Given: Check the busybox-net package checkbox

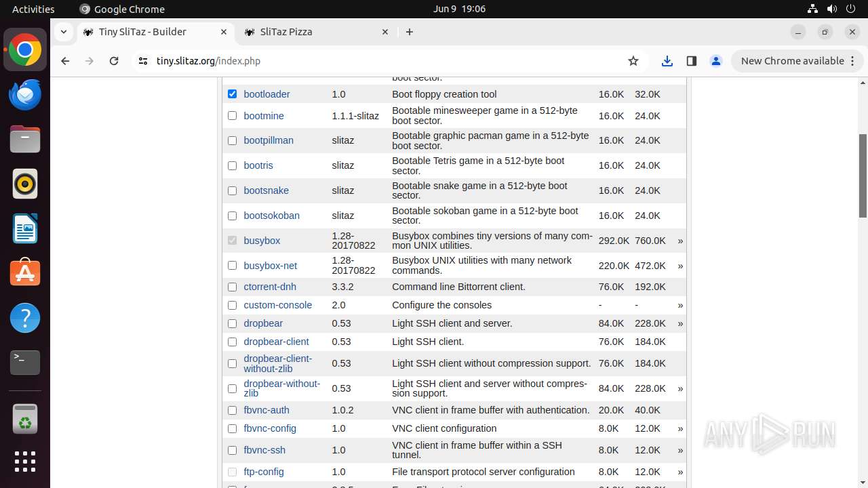Looking at the screenshot, I should (232, 266).
